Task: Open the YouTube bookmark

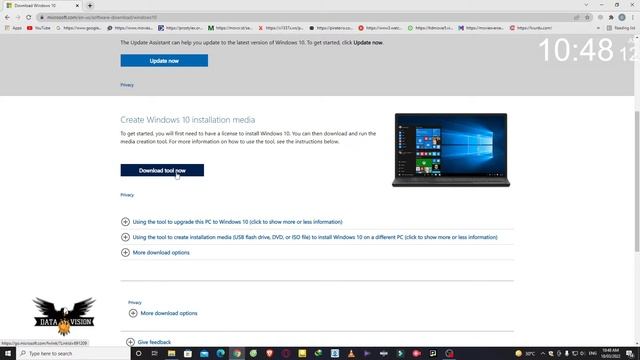Action: (39, 28)
